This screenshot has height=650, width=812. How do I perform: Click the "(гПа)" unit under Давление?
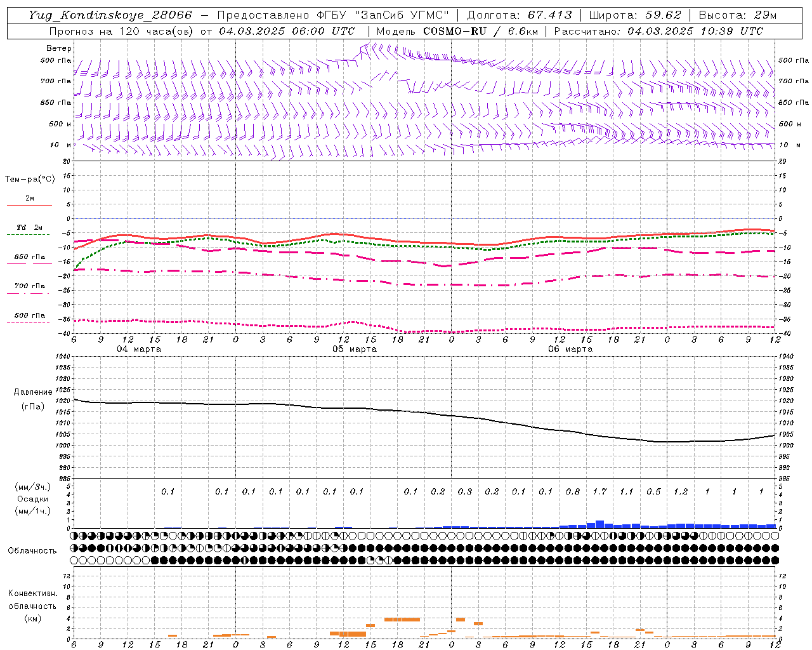(33, 406)
